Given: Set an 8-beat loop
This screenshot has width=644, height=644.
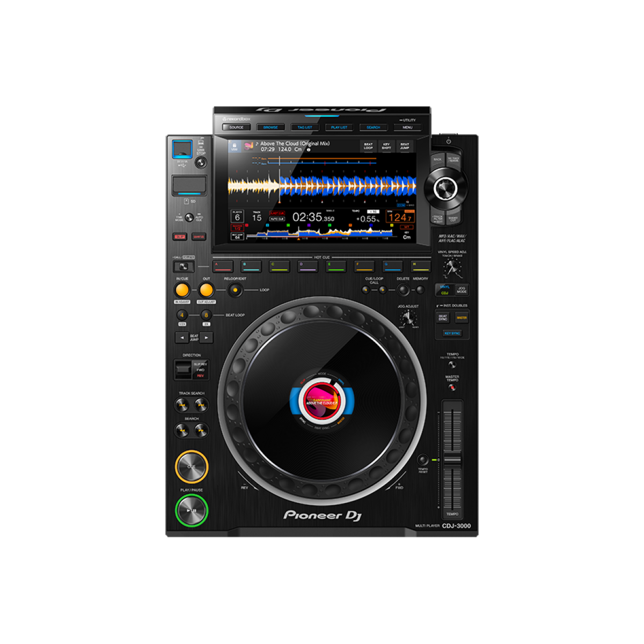Looking at the screenshot, I should pos(206,316).
